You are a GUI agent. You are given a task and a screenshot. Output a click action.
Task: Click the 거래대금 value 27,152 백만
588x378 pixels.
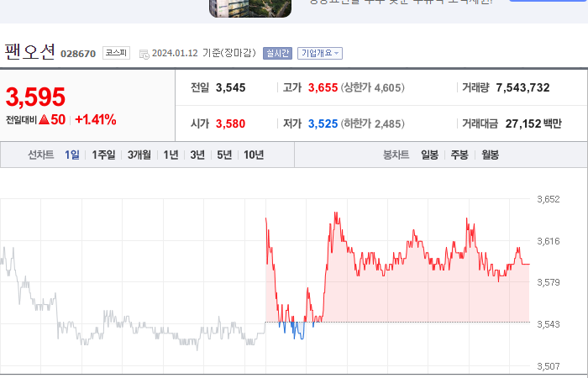click(533, 123)
